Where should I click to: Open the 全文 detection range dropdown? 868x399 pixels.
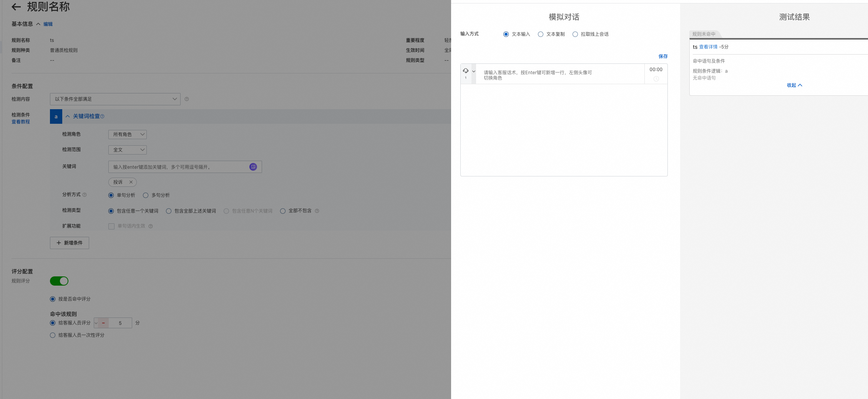click(127, 150)
